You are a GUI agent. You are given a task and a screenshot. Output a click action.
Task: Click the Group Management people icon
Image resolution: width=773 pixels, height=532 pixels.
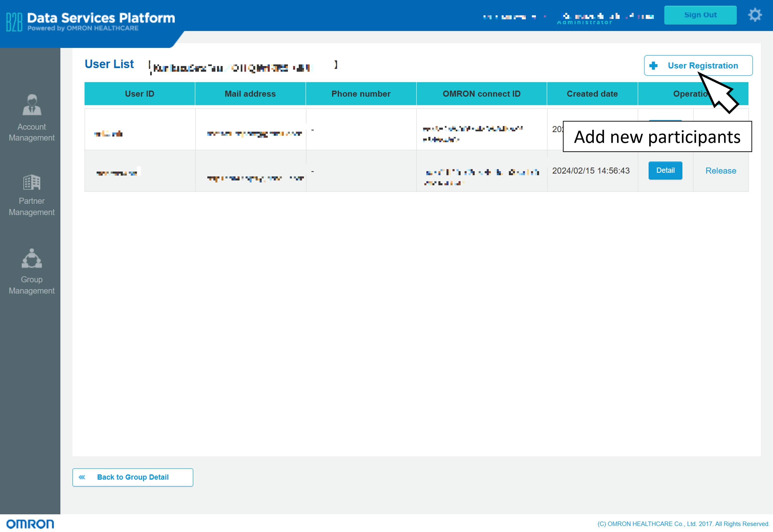tap(32, 259)
